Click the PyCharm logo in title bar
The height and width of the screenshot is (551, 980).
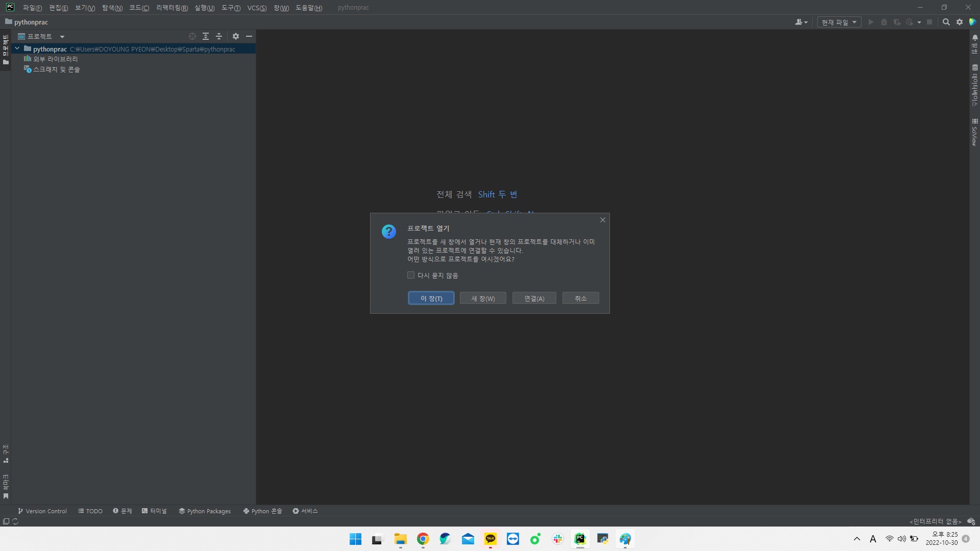[x=10, y=7]
